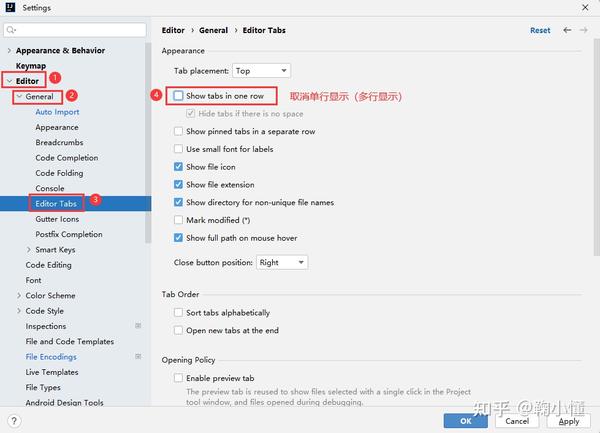Click the settings search input field
Image resolution: width=600 pixels, height=433 pixels.
75,30
